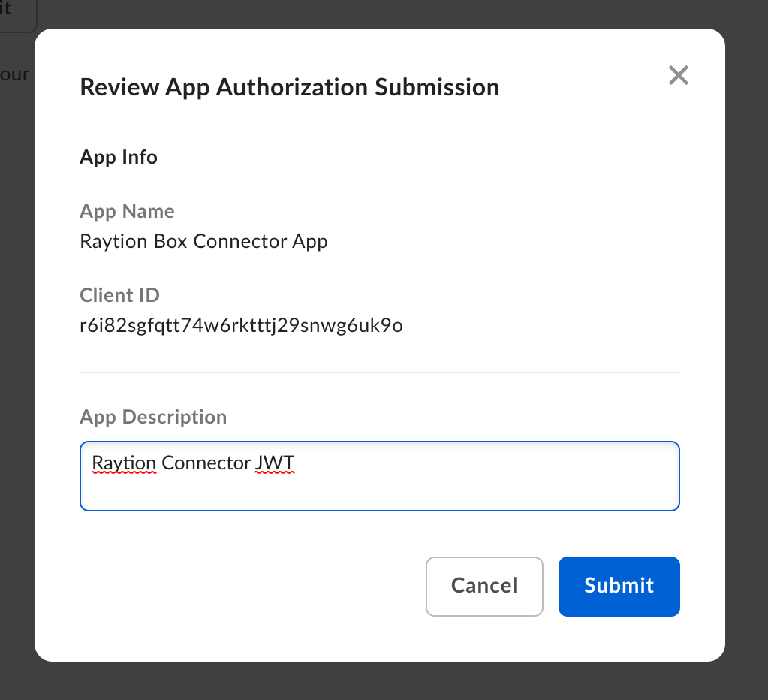Click the divider line under Client ID
This screenshot has height=700, width=768.
[379, 372]
